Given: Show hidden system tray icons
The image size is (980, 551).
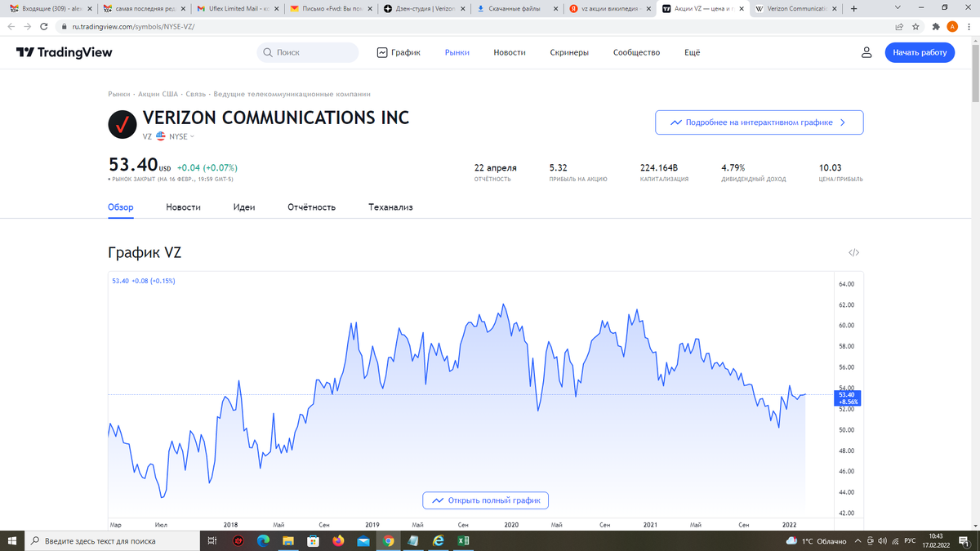Looking at the screenshot, I should [857, 541].
